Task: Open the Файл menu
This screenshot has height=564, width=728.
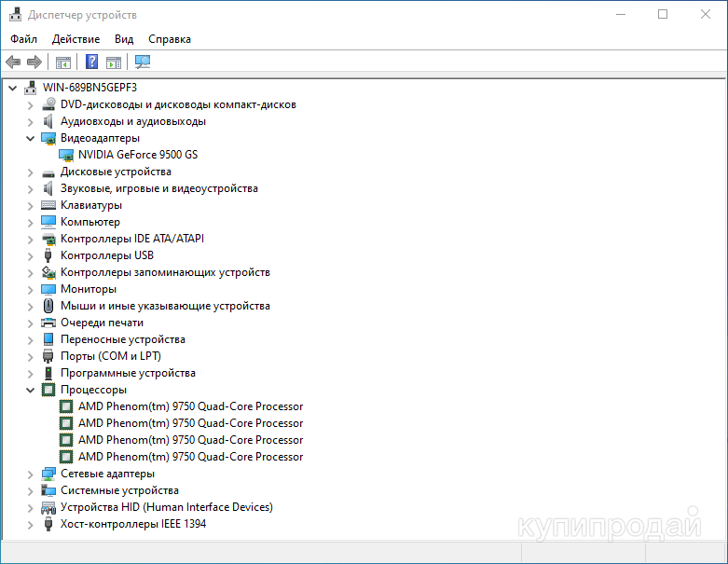Action: coord(24,39)
